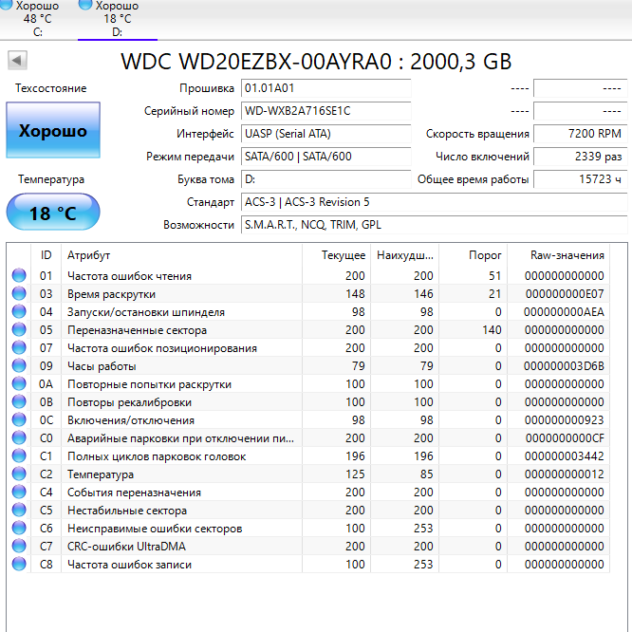This screenshot has width=632, height=632.
Task: Click raw value 000000003D6B
Action: [x=564, y=366]
